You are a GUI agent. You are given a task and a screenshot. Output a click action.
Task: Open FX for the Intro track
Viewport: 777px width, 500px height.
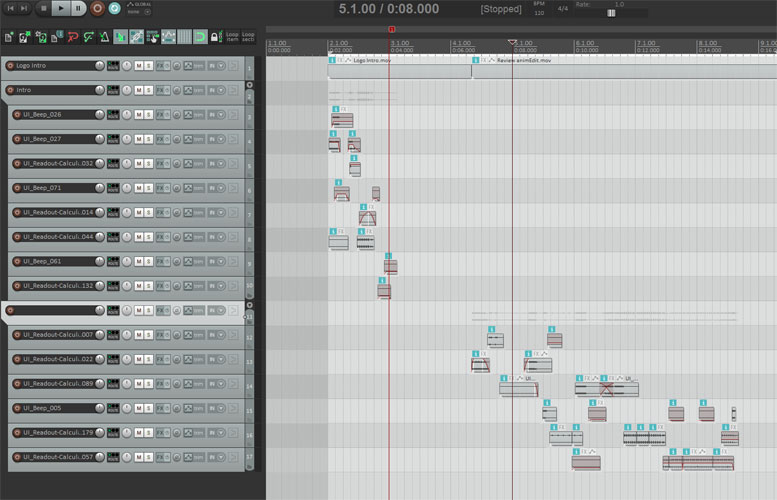[161, 90]
